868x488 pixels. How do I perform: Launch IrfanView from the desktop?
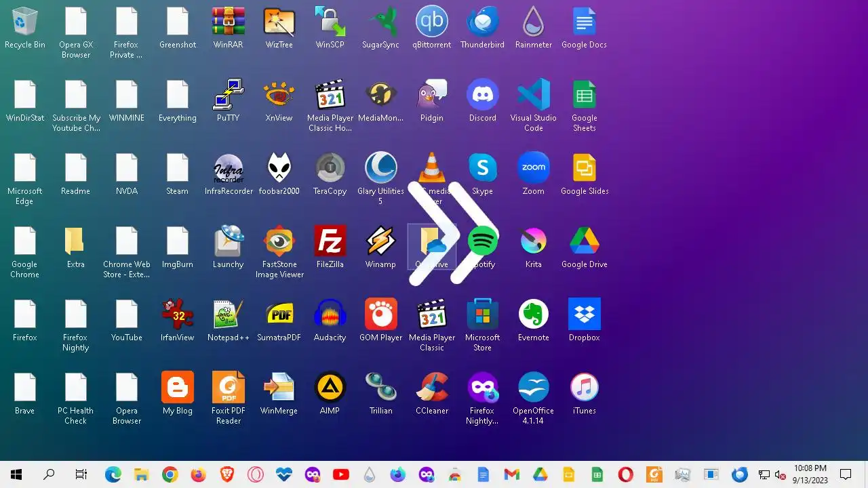click(177, 321)
